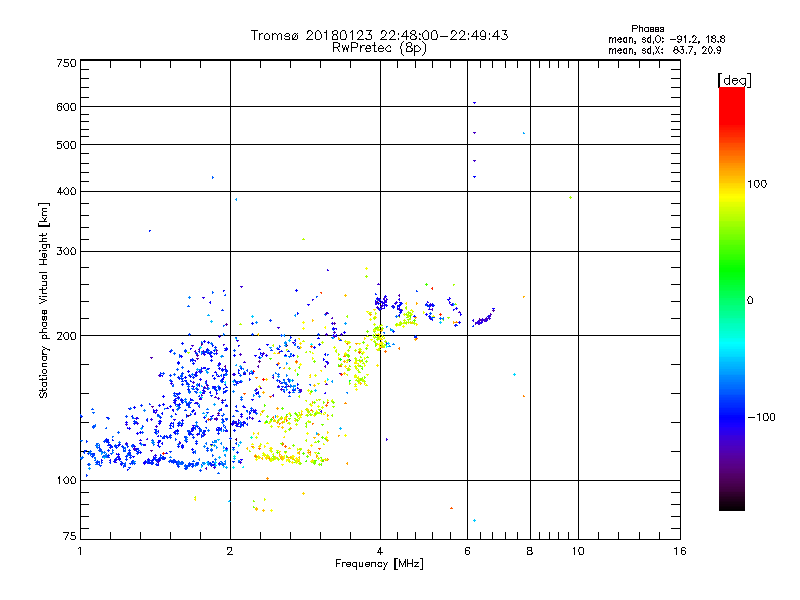Click the '600' y-axis tick label
Image resolution: width=800 pixels, height=600 pixels.
(x=66, y=107)
